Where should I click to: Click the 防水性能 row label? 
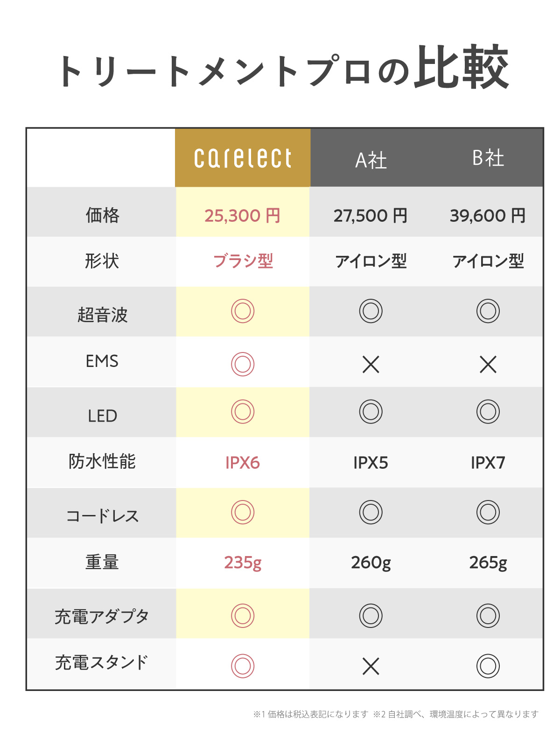tap(102, 461)
